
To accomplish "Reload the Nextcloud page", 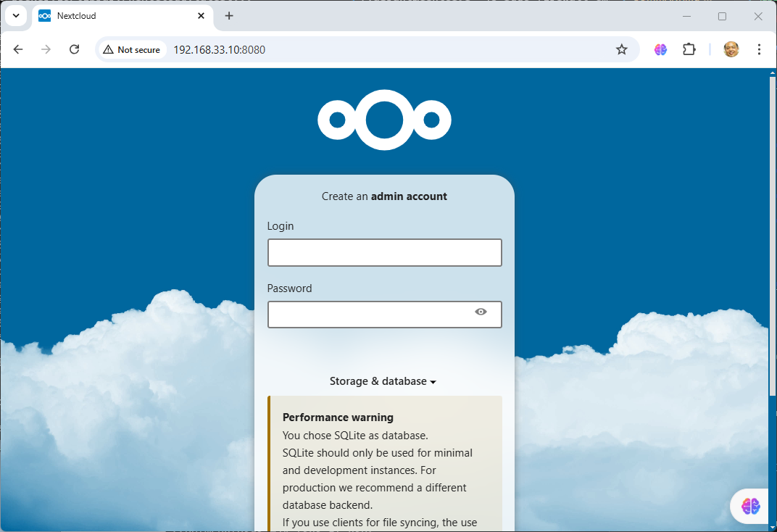I will [x=74, y=49].
